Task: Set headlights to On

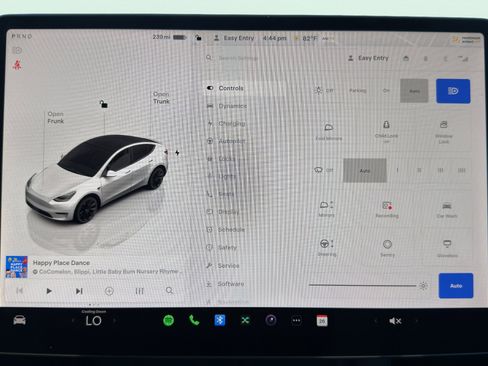Action: pos(386,90)
